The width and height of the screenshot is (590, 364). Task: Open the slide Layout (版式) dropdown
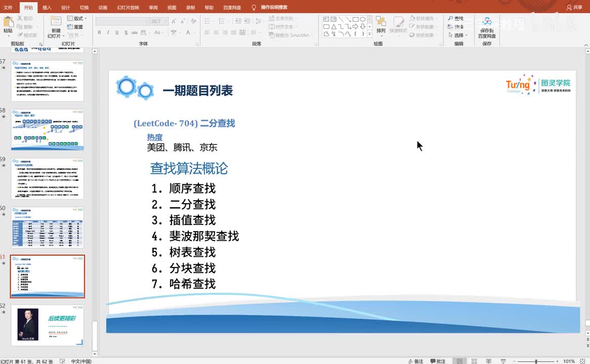(77, 18)
